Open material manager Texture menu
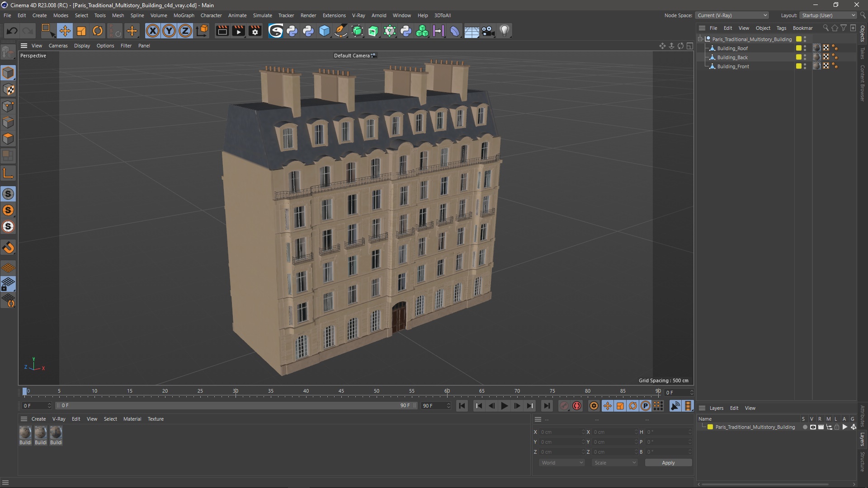 click(156, 419)
